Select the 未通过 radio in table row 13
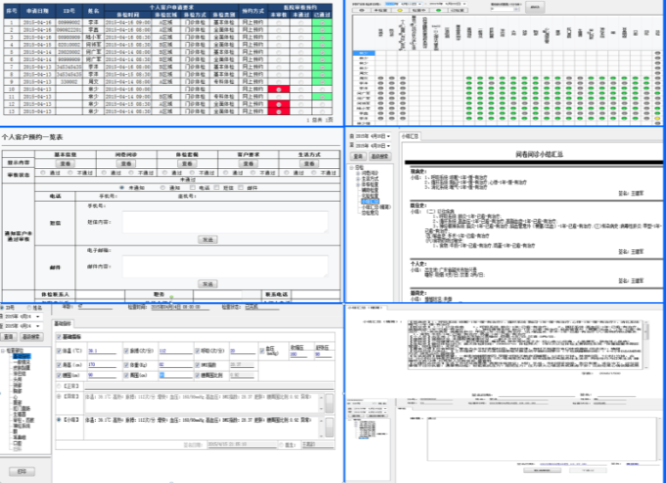Viewport: 666px width, 483px height. [x=301, y=112]
